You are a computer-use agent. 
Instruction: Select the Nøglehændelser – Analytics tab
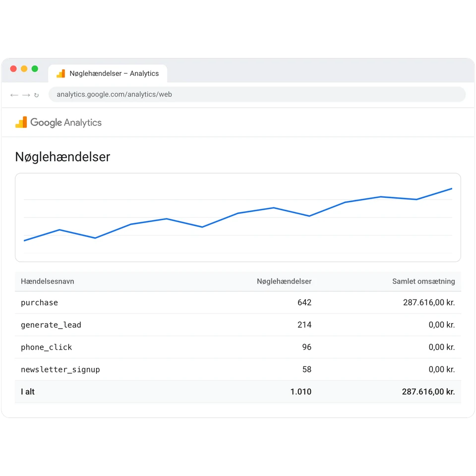(x=108, y=73)
